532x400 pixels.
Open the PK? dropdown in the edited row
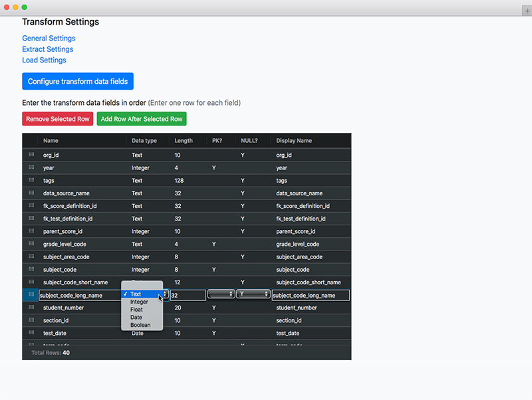tap(221, 294)
